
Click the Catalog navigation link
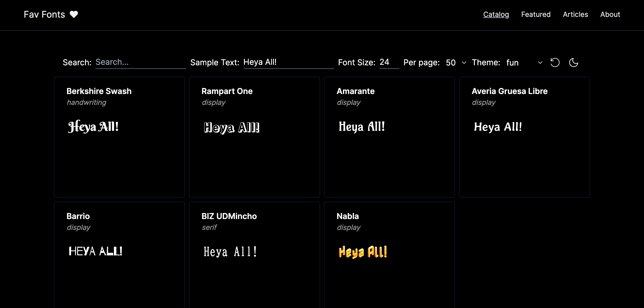point(496,14)
